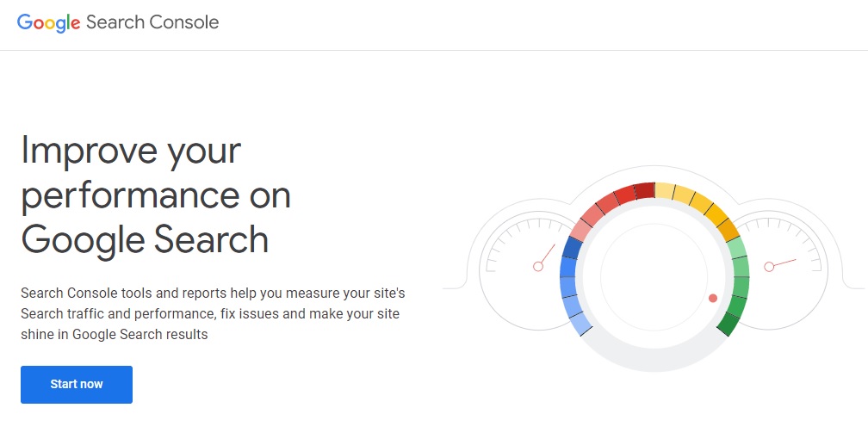Click the Start now button
The width and height of the screenshot is (868, 445).
(x=77, y=385)
